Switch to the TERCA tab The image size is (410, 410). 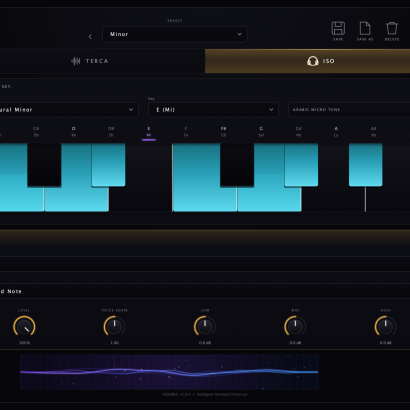tap(102, 61)
